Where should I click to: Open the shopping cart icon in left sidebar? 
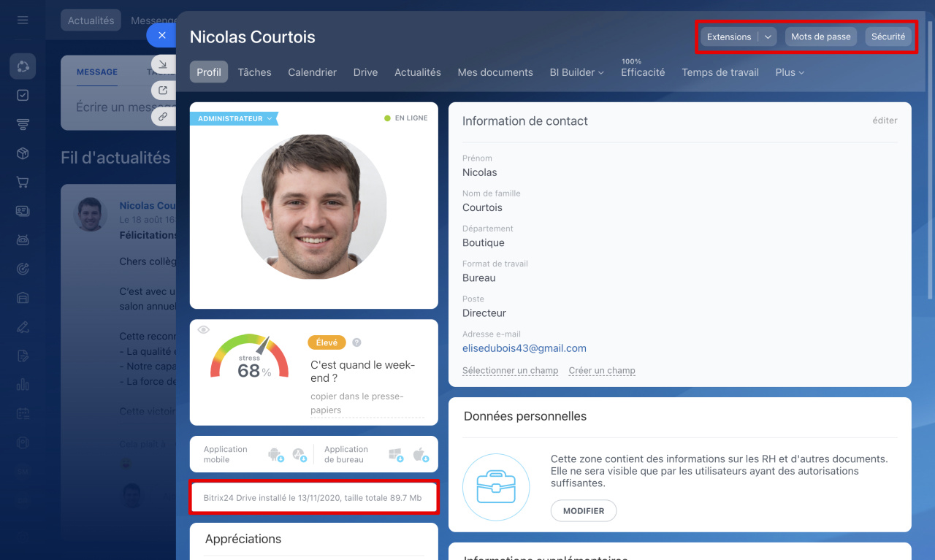click(23, 183)
